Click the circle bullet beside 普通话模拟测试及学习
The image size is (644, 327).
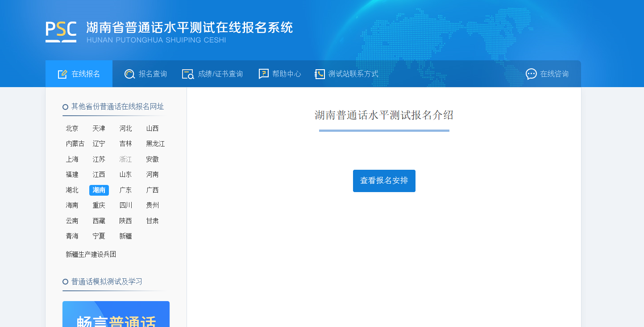(x=65, y=282)
